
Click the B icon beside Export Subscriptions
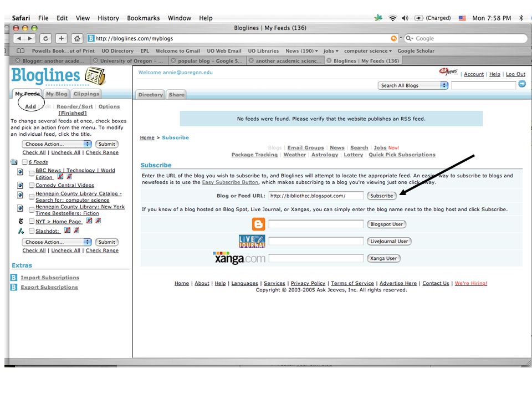[14, 287]
